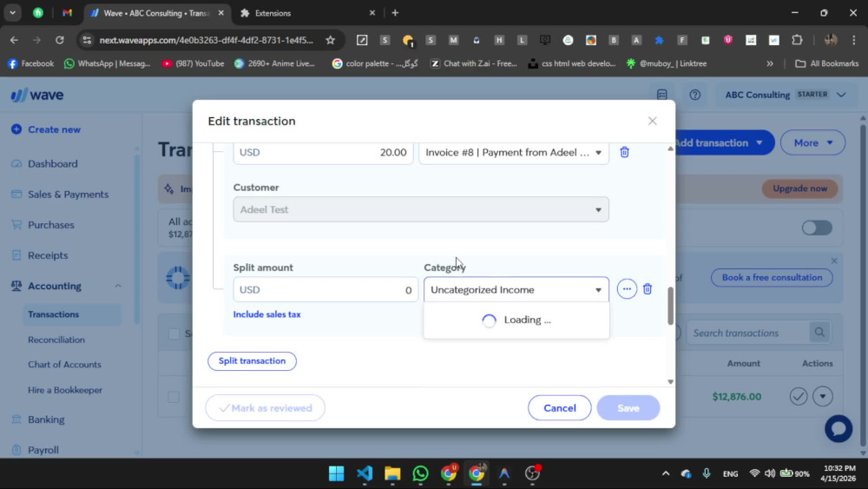Open Facebook bookmark
The width and height of the screenshot is (868, 489).
(x=31, y=63)
